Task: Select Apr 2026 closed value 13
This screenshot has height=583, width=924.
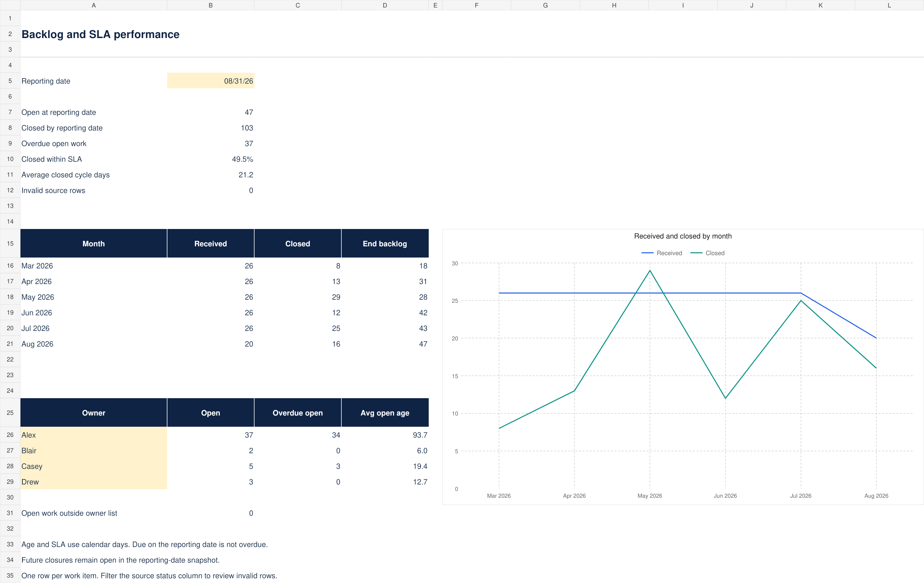Action: pos(297,281)
